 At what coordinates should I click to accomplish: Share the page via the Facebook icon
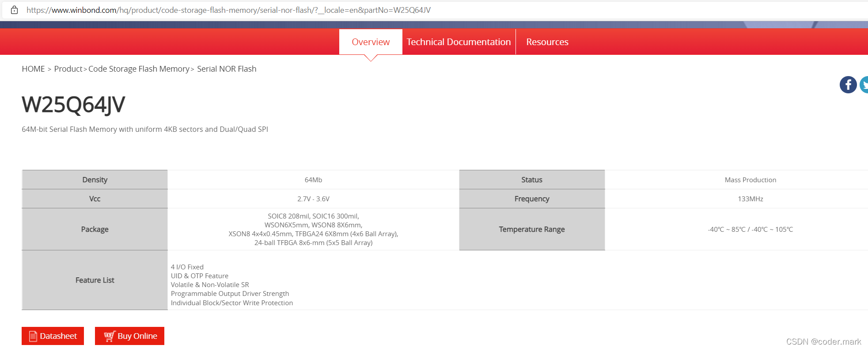click(848, 84)
